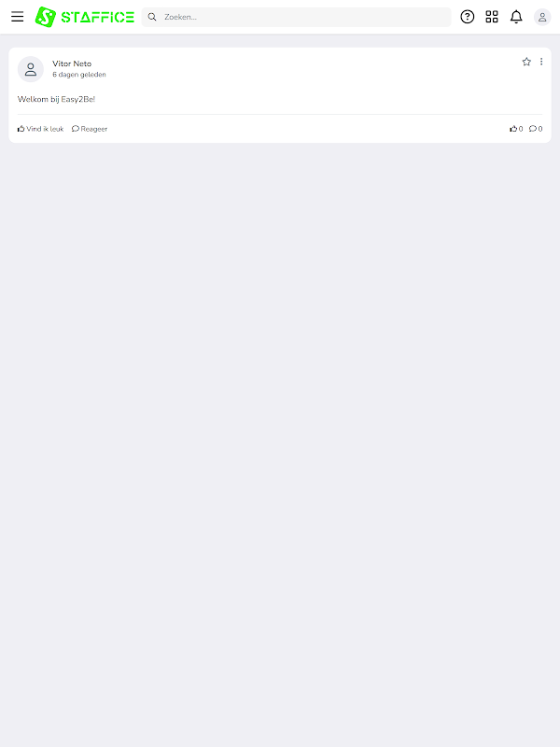Screen dimensions: 560x747
Task: Click the Reageer comment button
Action: point(90,129)
